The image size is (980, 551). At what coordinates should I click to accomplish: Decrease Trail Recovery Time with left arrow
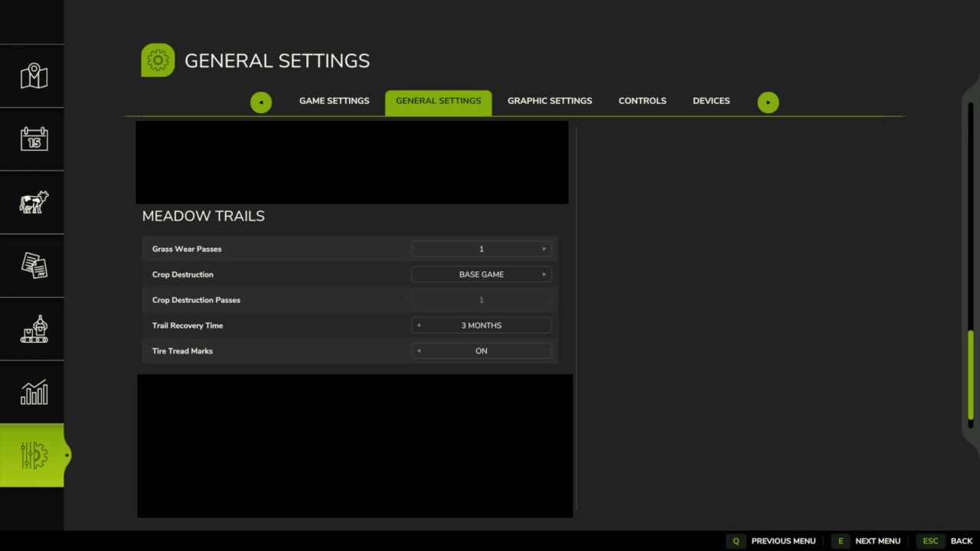(418, 325)
